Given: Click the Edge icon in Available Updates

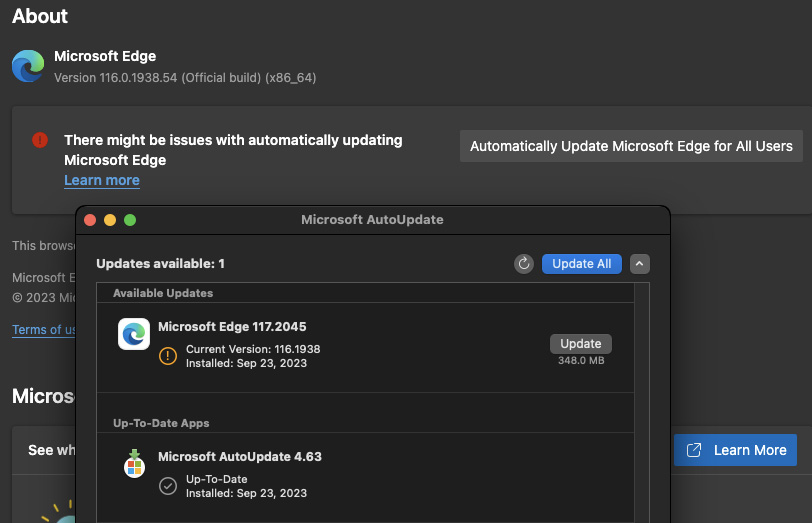Looking at the screenshot, I should [x=134, y=334].
